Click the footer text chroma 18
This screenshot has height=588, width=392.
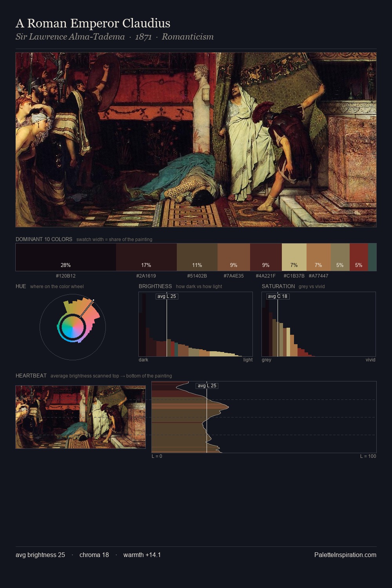pyautogui.click(x=94, y=555)
